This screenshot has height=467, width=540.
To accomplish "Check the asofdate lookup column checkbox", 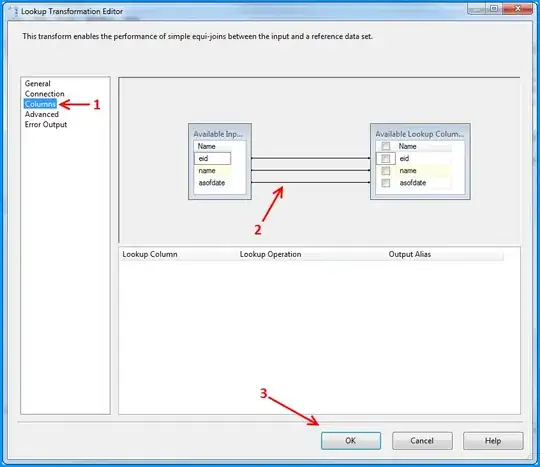I will [x=386, y=183].
